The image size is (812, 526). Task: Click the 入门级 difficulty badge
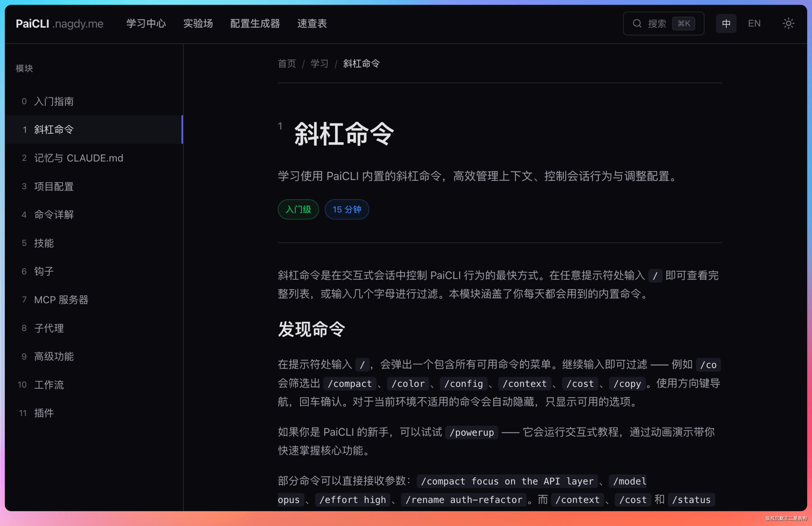(298, 209)
